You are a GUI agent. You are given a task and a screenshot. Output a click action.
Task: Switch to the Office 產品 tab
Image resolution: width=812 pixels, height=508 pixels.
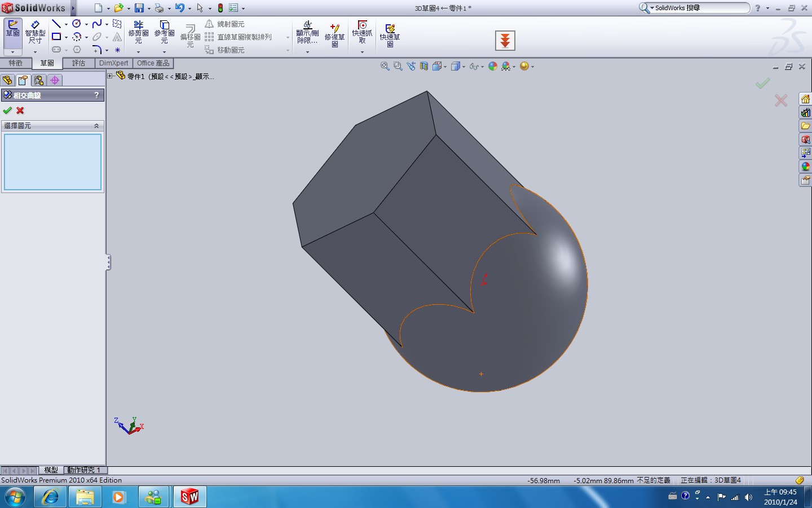click(153, 63)
